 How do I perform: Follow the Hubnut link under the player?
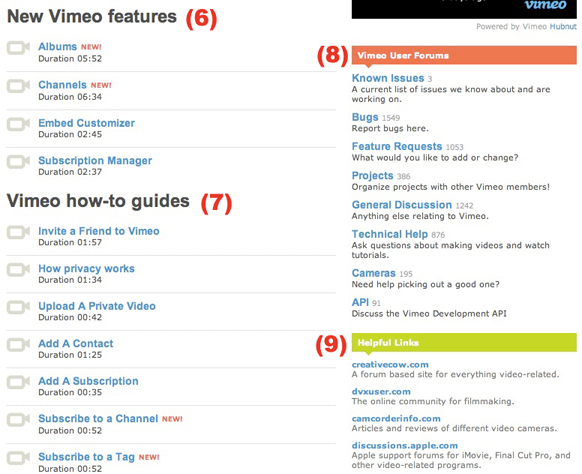[x=563, y=26]
